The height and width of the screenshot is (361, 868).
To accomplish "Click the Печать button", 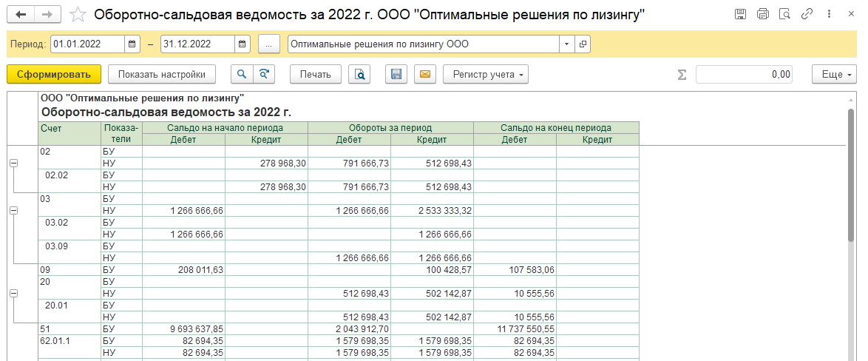I will point(315,74).
